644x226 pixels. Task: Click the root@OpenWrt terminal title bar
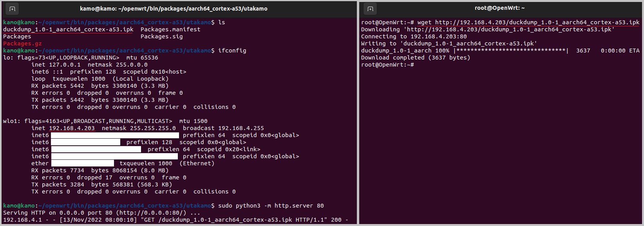coord(499,8)
